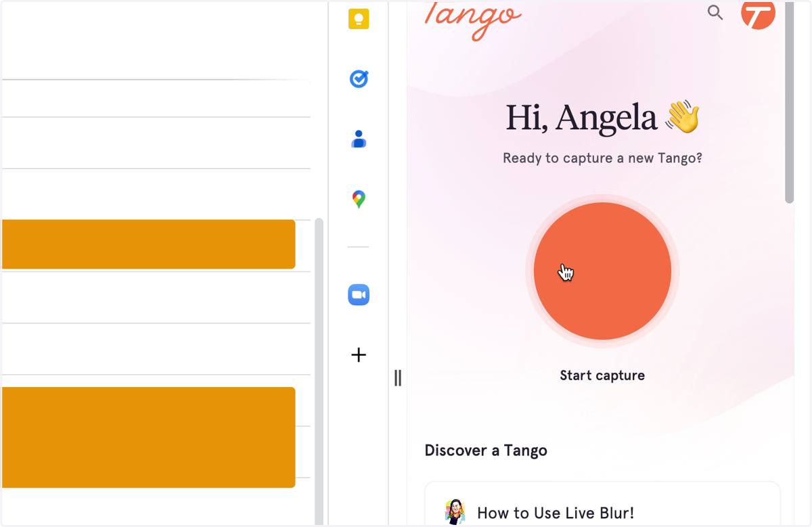Image resolution: width=812 pixels, height=527 pixels.
Task: Click the plus icon to get add-ons
Action: coord(359,355)
